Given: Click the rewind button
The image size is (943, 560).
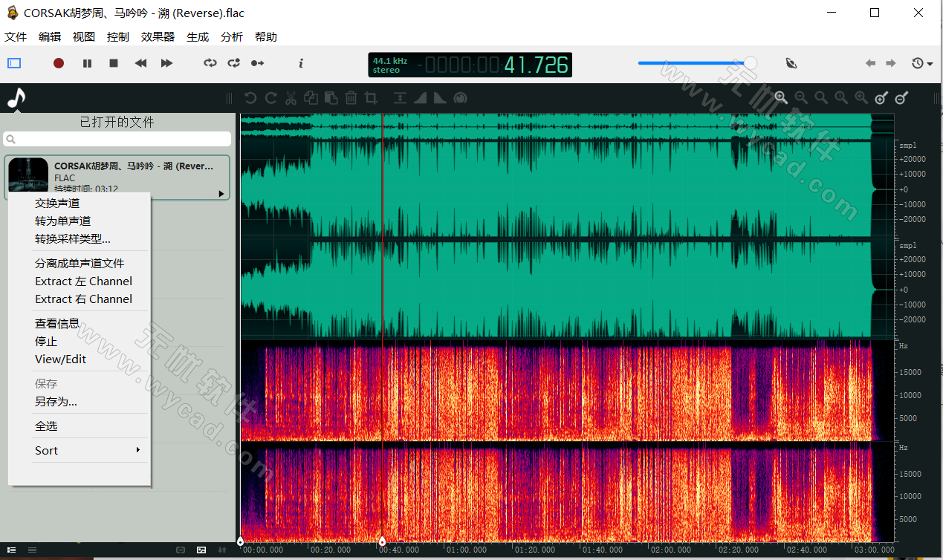Looking at the screenshot, I should click(x=140, y=63).
